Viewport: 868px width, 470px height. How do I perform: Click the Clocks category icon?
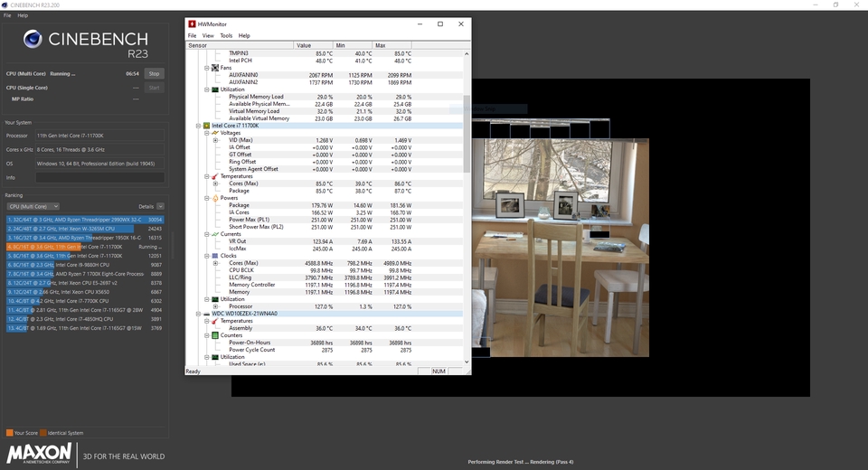point(214,256)
